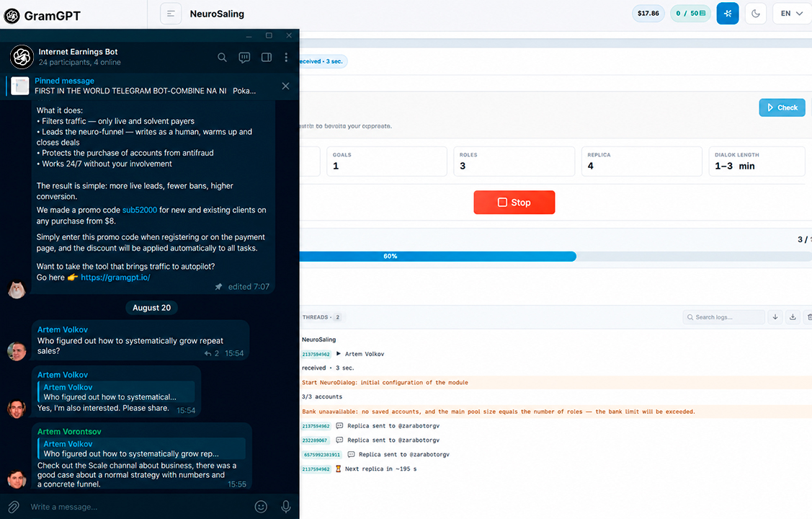
Task: Click the GramGPT logo icon in the header
Action: click(x=12, y=16)
